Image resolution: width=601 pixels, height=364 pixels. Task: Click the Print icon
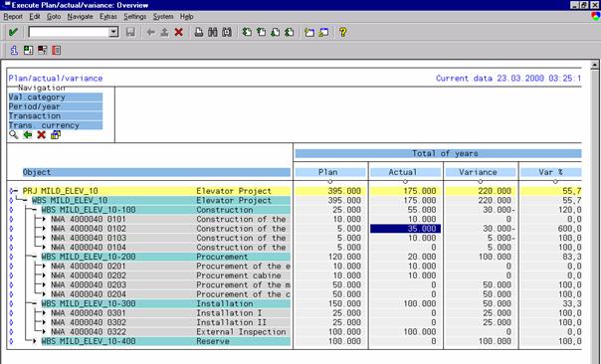[199, 32]
